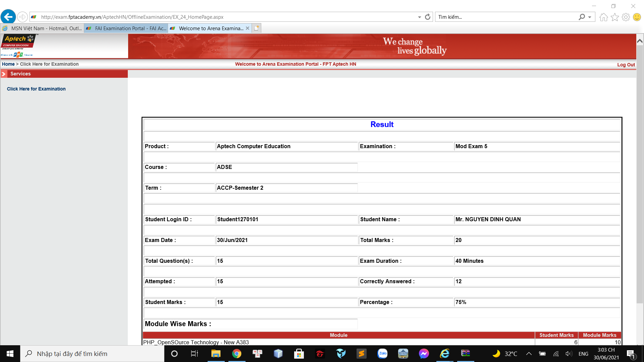Open the Windows Start menu
This screenshot has height=362, width=644.
pyautogui.click(x=10, y=354)
